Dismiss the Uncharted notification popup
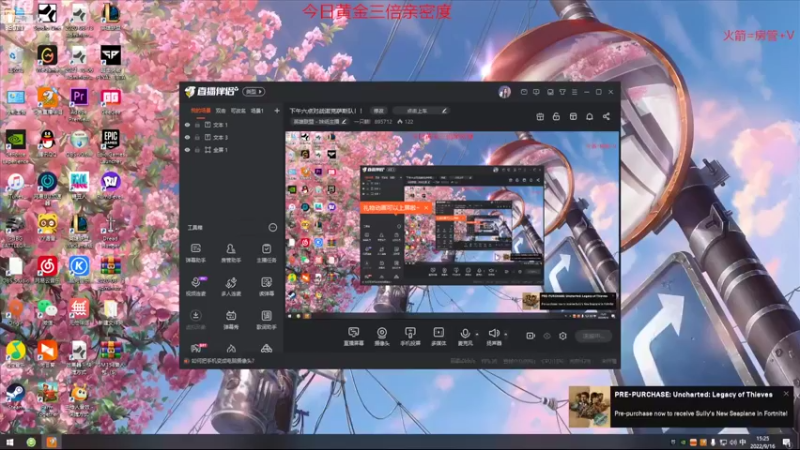Screen dimensions: 800x450 click(786, 394)
